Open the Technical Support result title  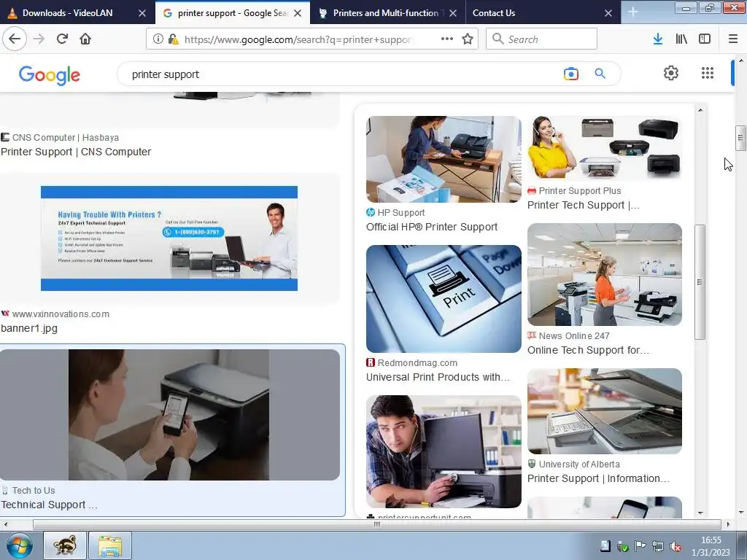click(x=49, y=505)
